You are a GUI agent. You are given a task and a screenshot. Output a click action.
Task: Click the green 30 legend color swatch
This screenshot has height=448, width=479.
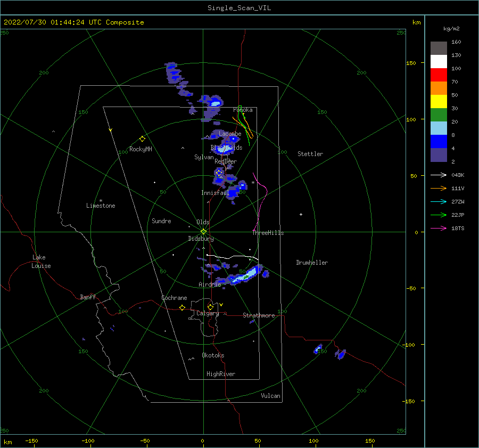point(439,115)
